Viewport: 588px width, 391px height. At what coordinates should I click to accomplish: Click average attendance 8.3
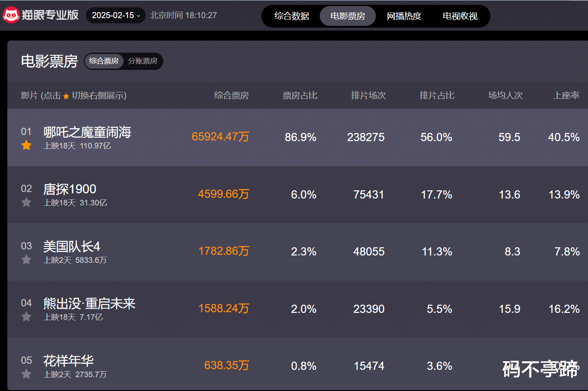tap(512, 252)
